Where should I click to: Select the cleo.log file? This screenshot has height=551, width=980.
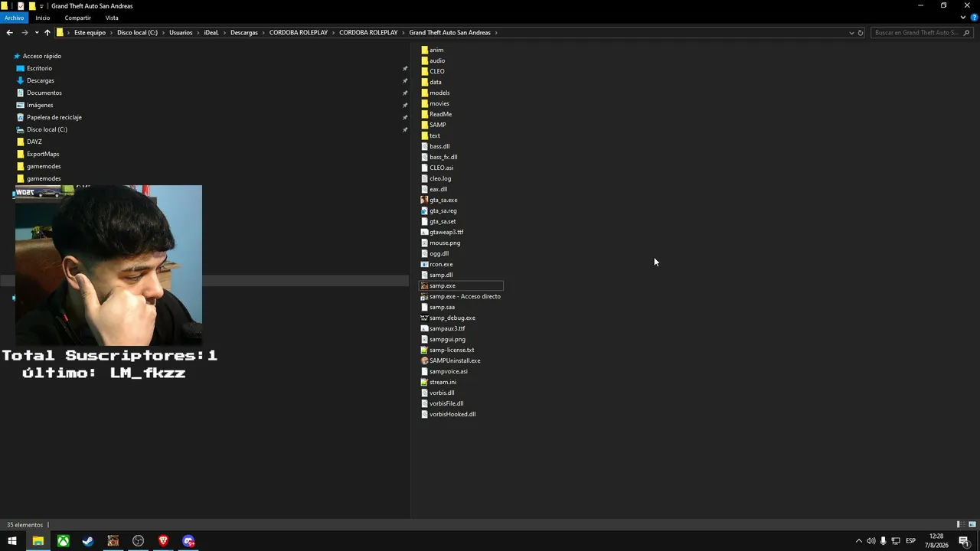(x=440, y=178)
